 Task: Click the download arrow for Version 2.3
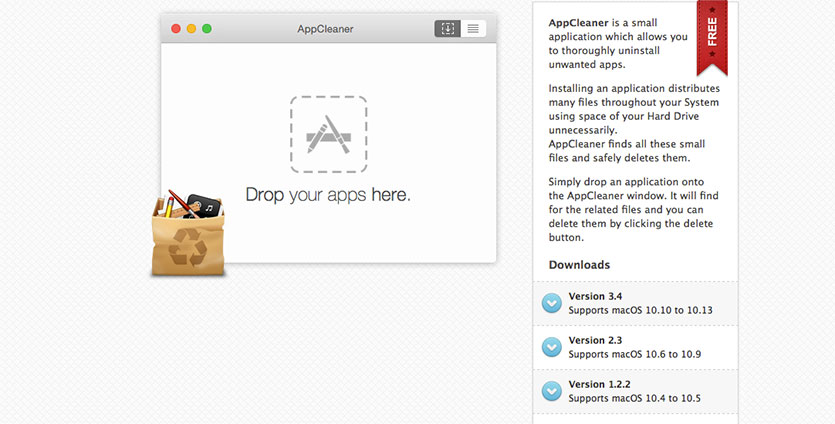coord(552,347)
